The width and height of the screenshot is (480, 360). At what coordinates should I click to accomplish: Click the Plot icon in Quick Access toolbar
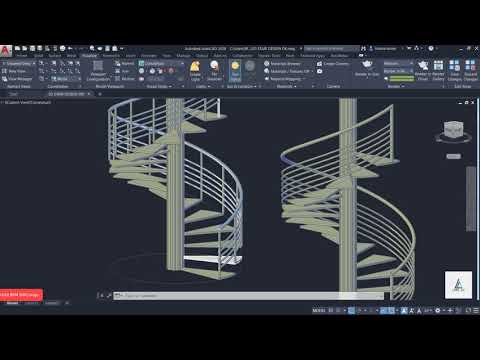pyautogui.click(x=62, y=49)
